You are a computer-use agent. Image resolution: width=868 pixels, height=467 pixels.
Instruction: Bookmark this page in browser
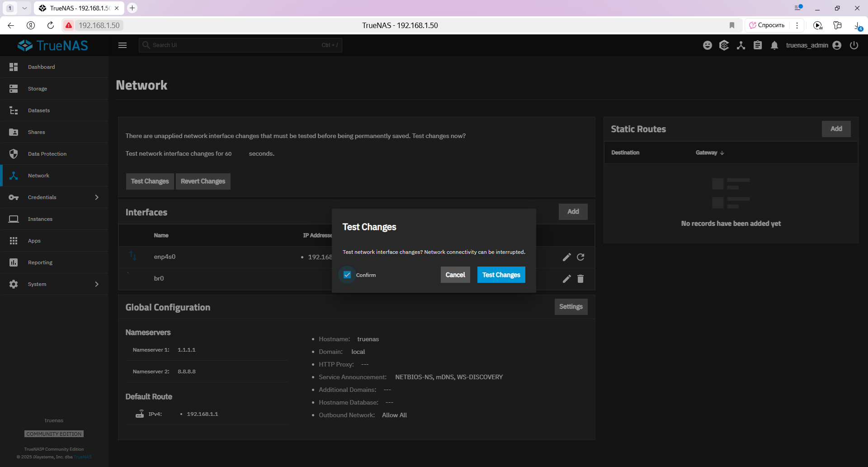point(732,25)
